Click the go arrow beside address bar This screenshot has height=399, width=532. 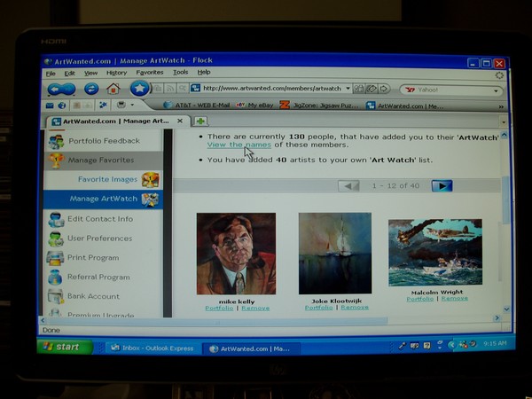click(x=384, y=89)
